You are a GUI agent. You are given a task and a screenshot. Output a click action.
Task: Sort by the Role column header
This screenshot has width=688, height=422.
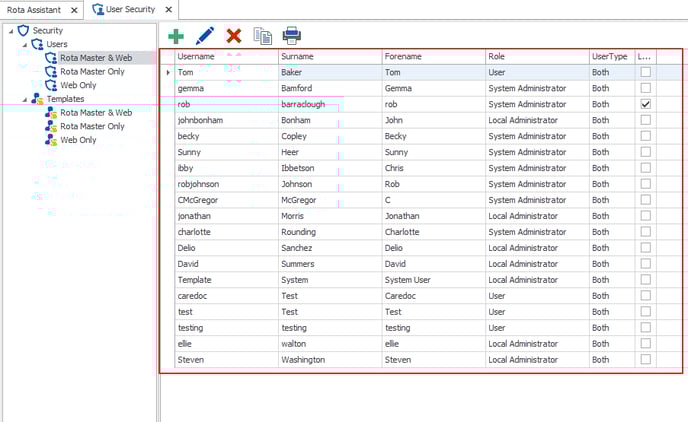pos(537,57)
